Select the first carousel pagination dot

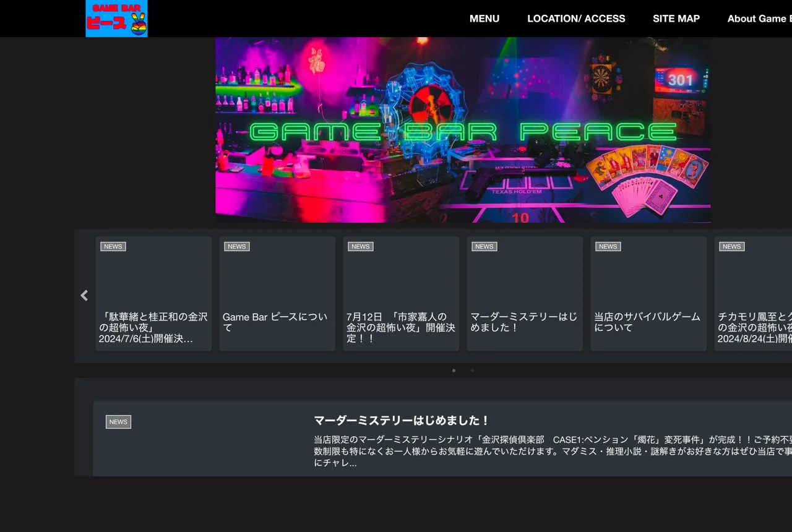(454, 371)
